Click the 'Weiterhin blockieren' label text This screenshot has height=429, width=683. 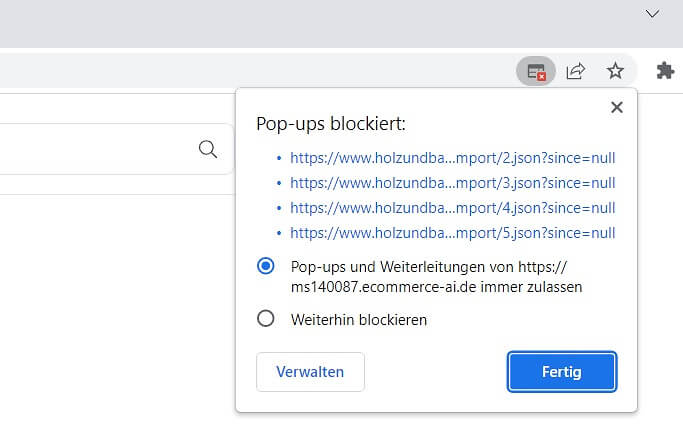[x=358, y=320]
